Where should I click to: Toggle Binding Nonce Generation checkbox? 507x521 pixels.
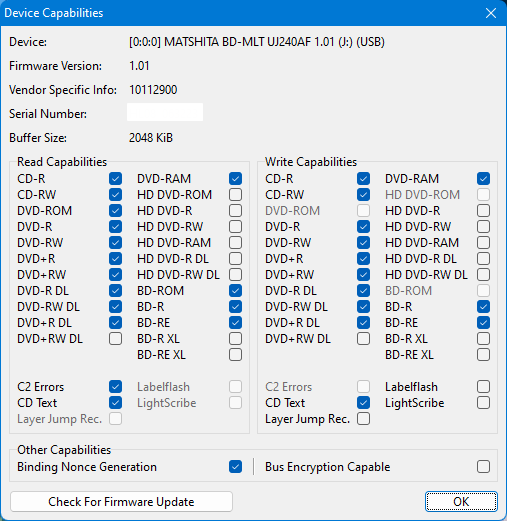coord(235,467)
